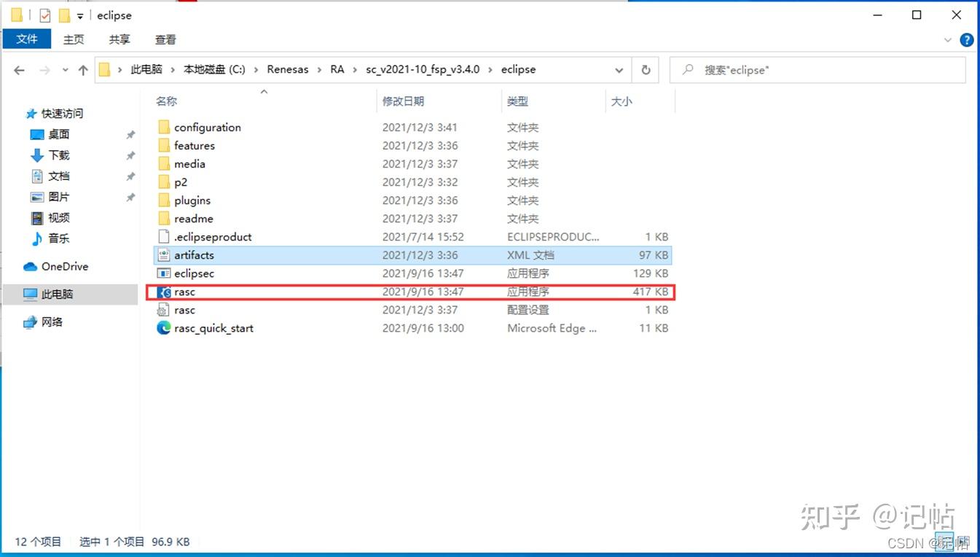Open the plugins folder

point(193,200)
